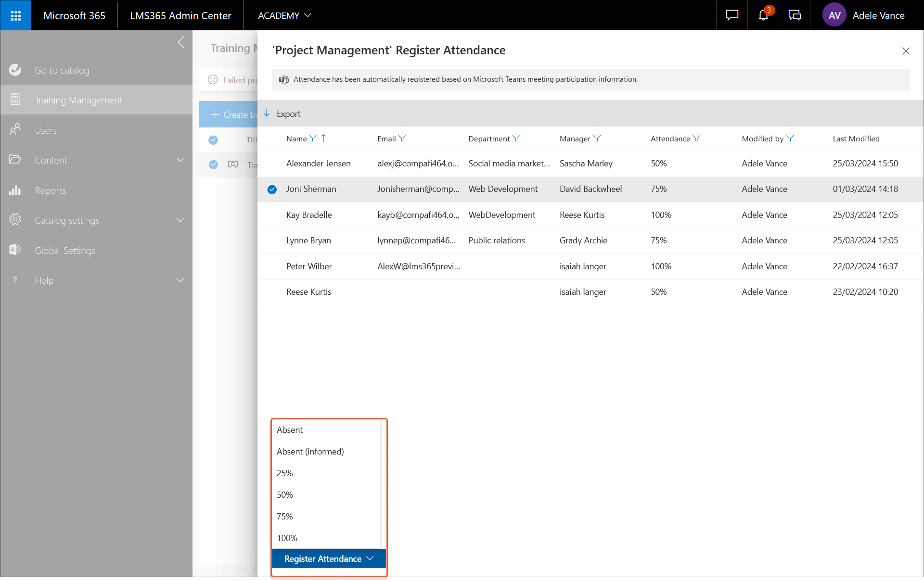The image size is (924, 581).
Task: Expand the Catalog settings menu chevron
Action: (x=180, y=220)
